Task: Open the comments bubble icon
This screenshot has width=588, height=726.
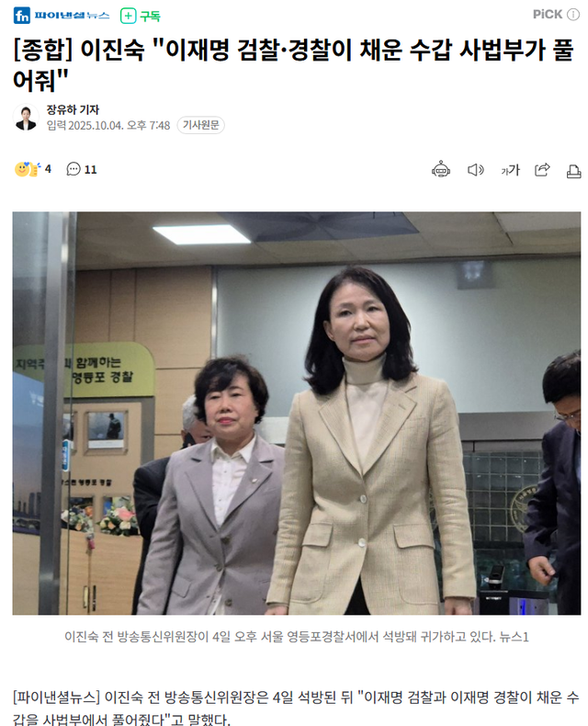Action: tap(73, 169)
